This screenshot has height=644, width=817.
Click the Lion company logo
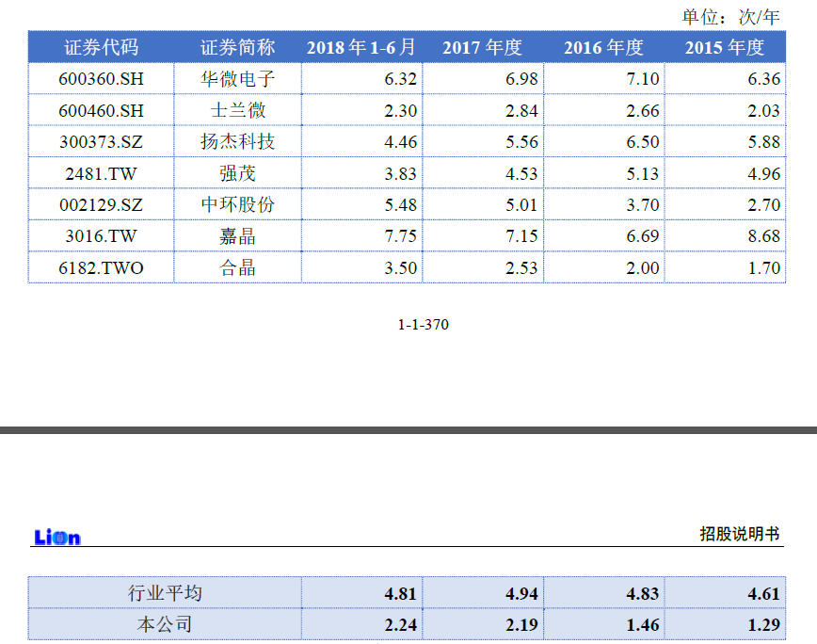pos(57,538)
